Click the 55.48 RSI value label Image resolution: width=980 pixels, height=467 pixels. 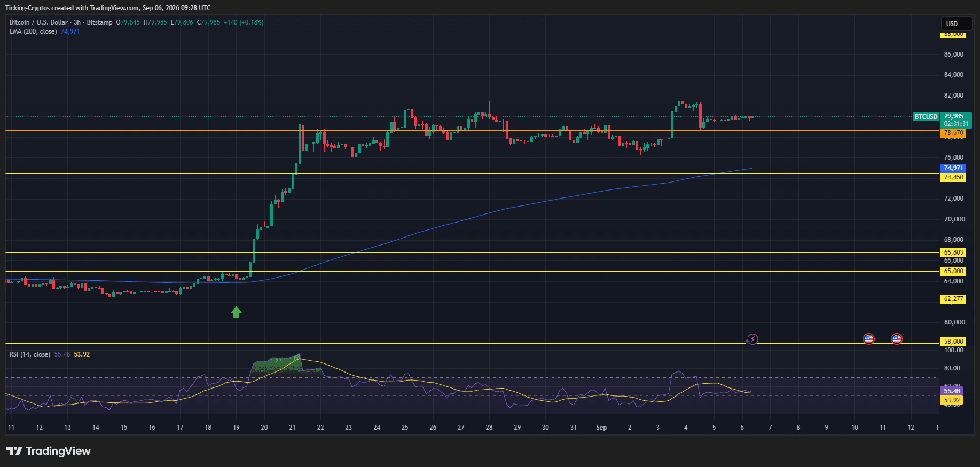(x=952, y=391)
